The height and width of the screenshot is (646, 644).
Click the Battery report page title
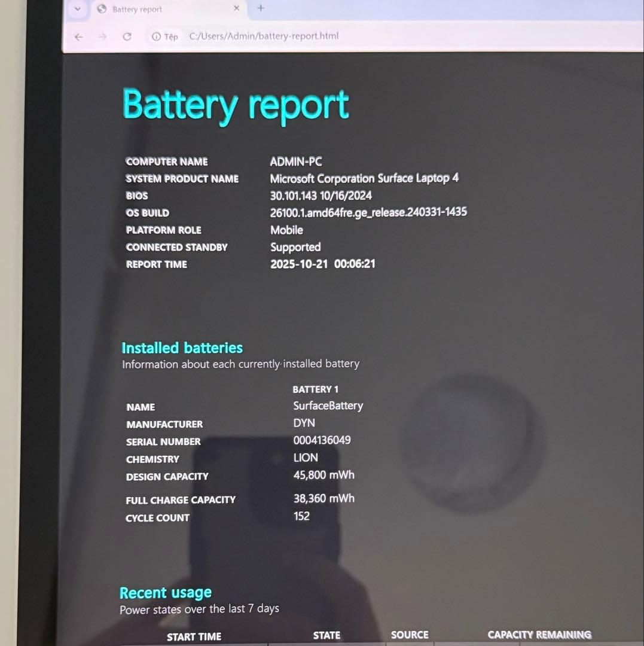click(235, 105)
